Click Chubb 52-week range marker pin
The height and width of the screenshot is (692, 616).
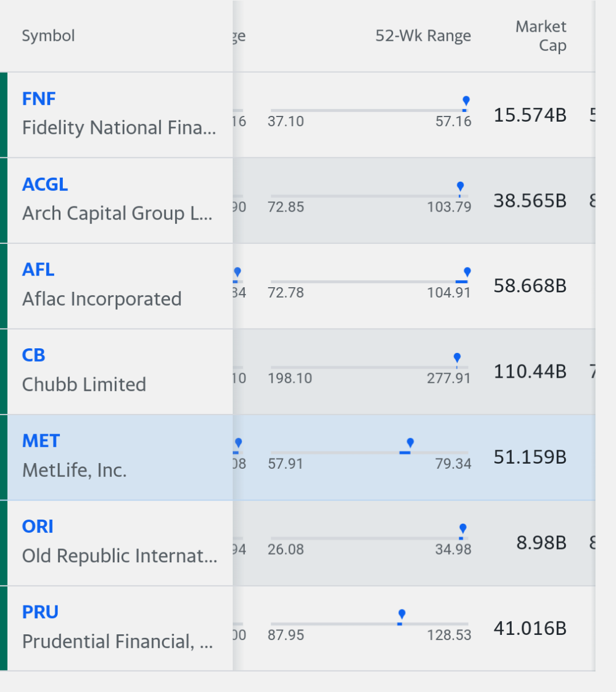457,358
